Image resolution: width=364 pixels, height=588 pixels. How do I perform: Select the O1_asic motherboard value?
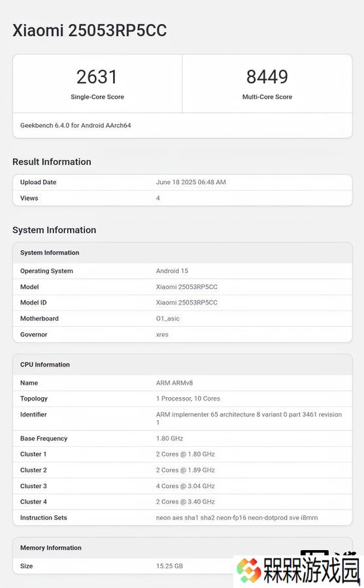168,318
